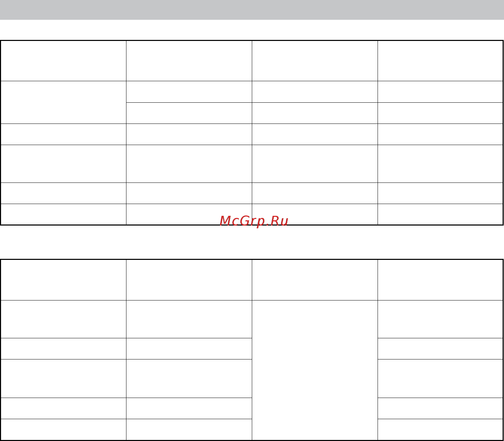The height and width of the screenshot is (441, 504).
Task: Select the double-height merged cell in upper table
Action: [63, 102]
